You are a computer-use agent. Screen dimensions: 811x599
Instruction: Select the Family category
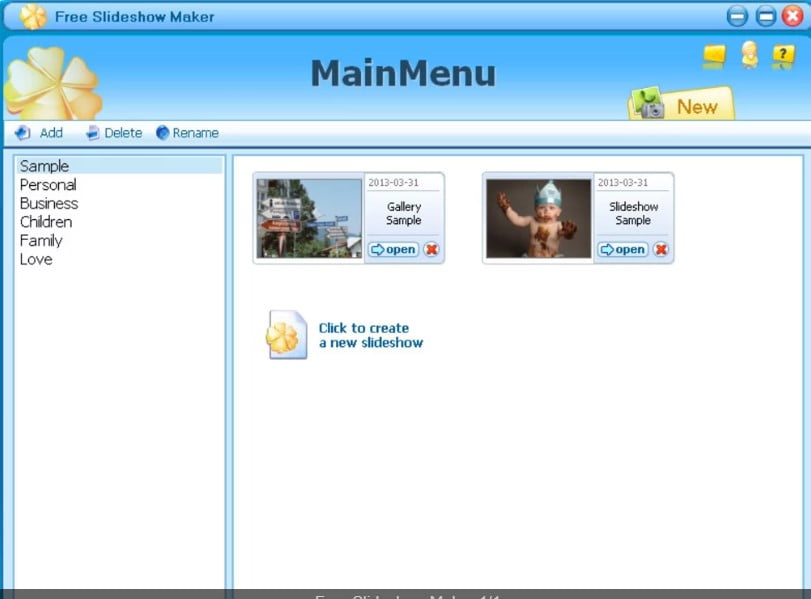tap(119, 241)
